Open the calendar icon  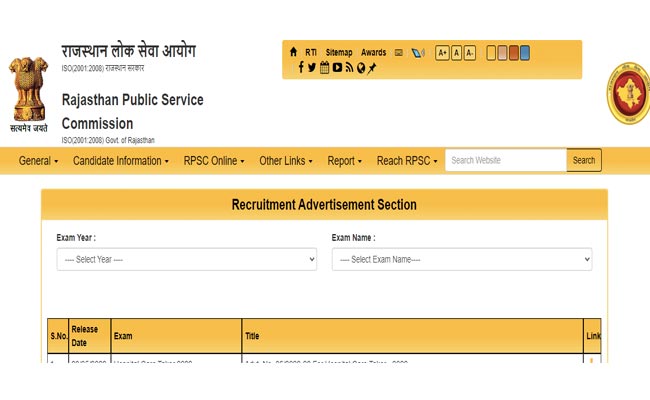[x=324, y=68]
